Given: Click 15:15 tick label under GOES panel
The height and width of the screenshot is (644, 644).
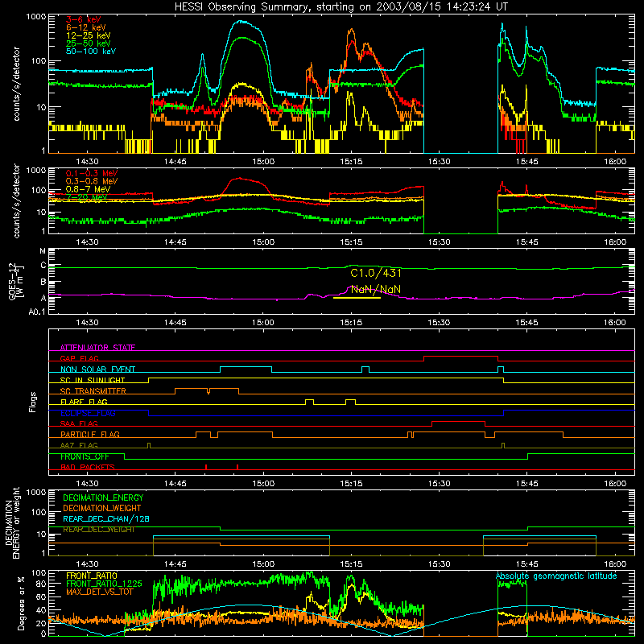Looking at the screenshot, I should [351, 323].
